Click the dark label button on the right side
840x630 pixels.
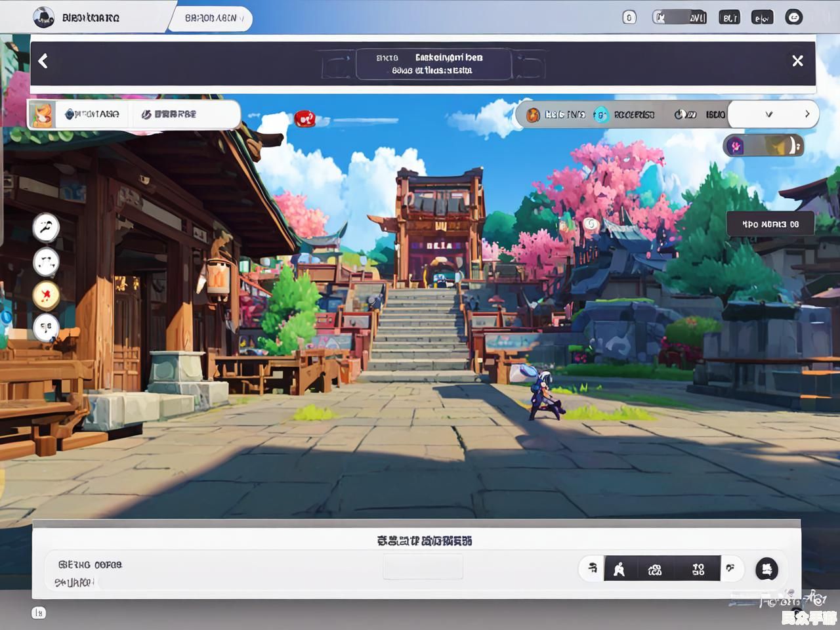click(x=770, y=224)
